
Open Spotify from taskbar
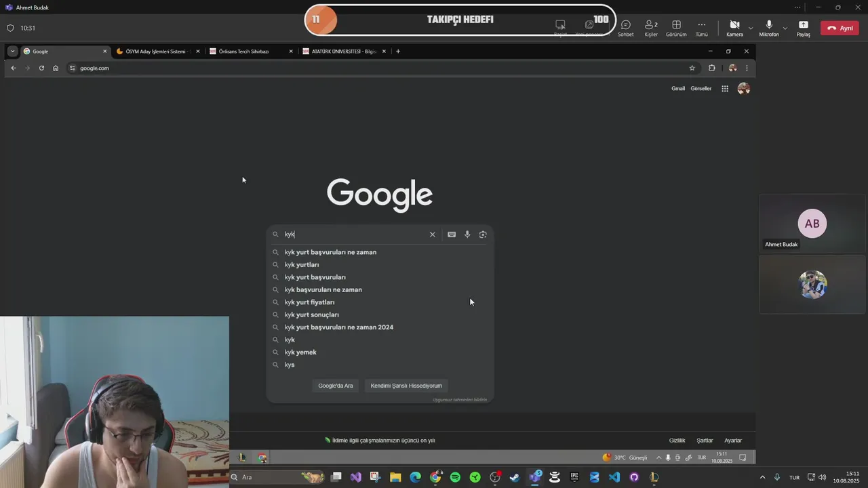tap(455, 477)
